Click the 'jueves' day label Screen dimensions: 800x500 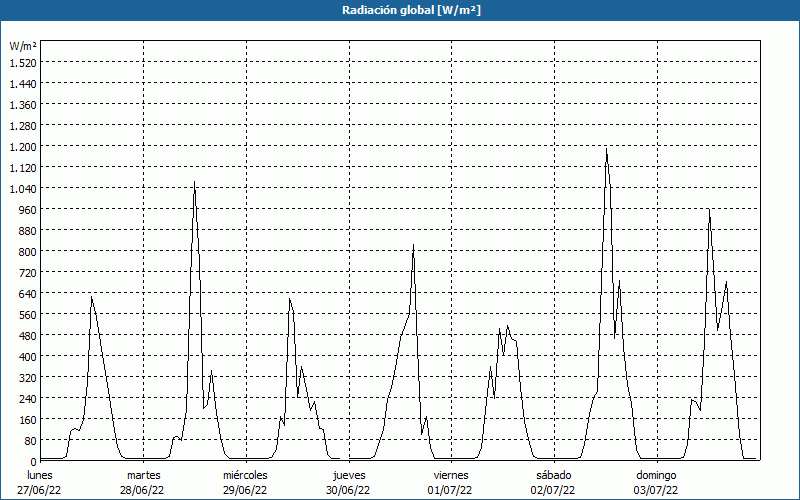point(349,475)
